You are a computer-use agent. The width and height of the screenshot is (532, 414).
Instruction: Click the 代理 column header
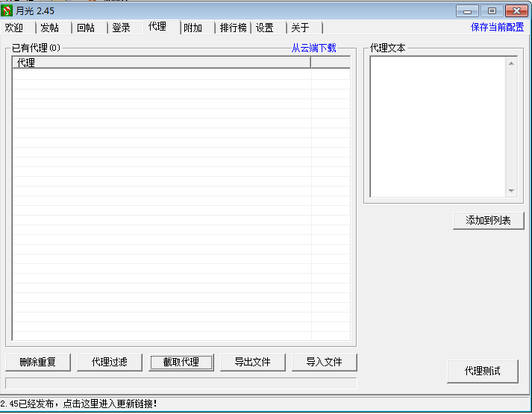[161, 63]
